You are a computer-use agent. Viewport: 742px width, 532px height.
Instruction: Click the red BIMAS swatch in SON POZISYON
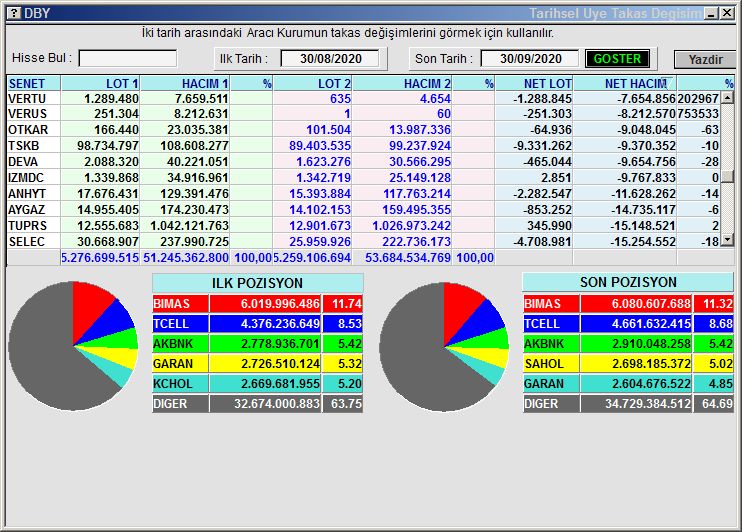[x=551, y=304]
